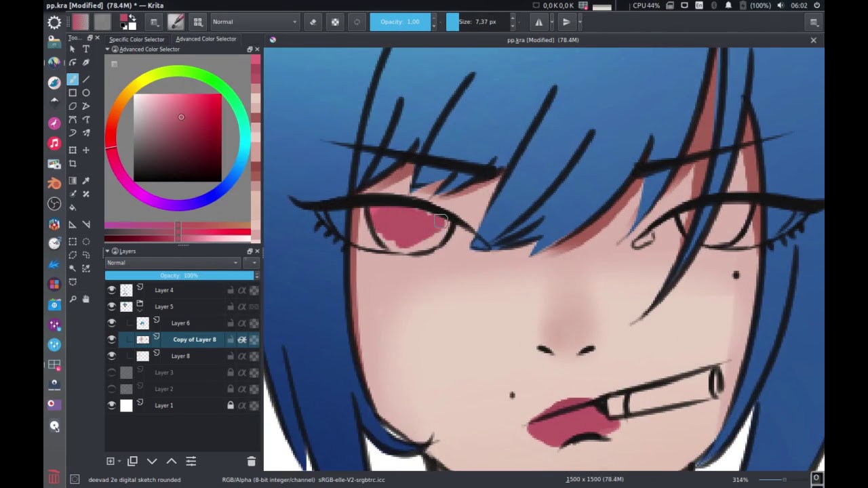Pick the Color Sampler tool

86,180
